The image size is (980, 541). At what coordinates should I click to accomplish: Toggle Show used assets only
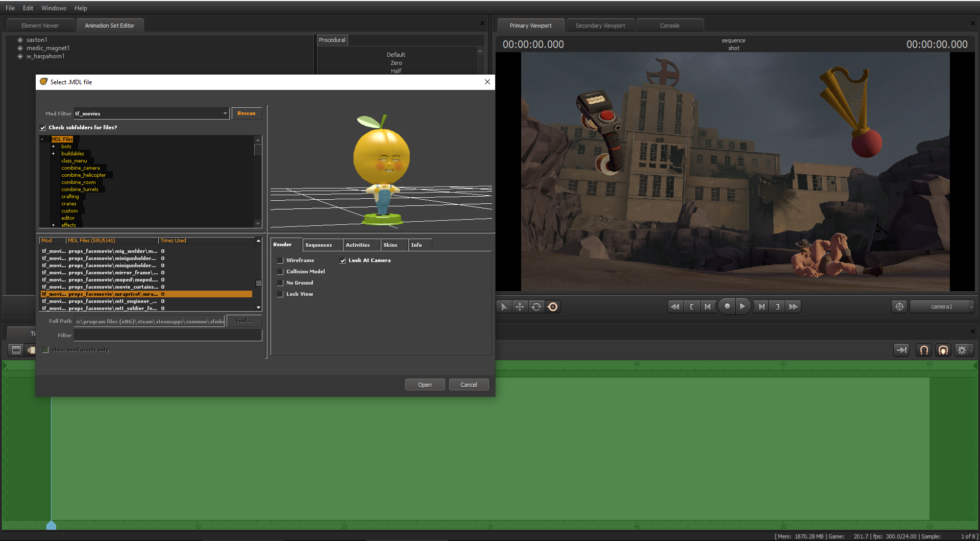pyautogui.click(x=45, y=350)
